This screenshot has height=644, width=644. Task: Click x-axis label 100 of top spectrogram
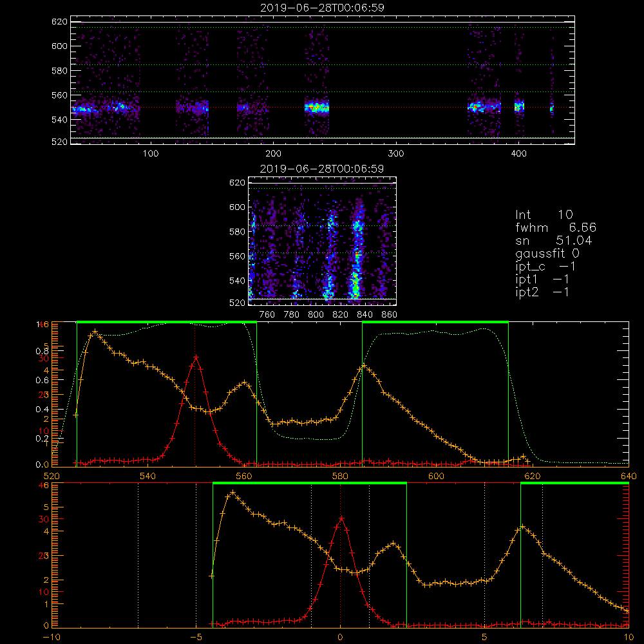[x=150, y=154]
